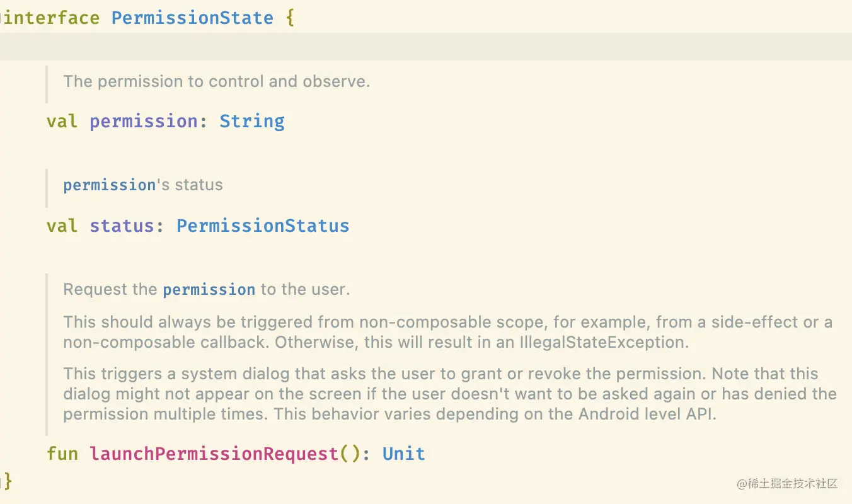The width and height of the screenshot is (852, 504).
Task: Select the permission property name
Action: point(143,121)
